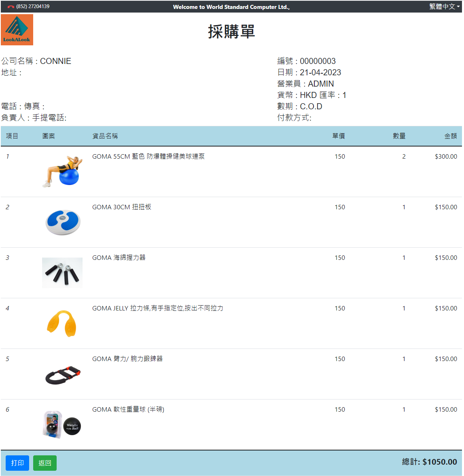The width and height of the screenshot is (464, 476).
Task: Click the 金額 column header
Action: pyautogui.click(x=451, y=136)
